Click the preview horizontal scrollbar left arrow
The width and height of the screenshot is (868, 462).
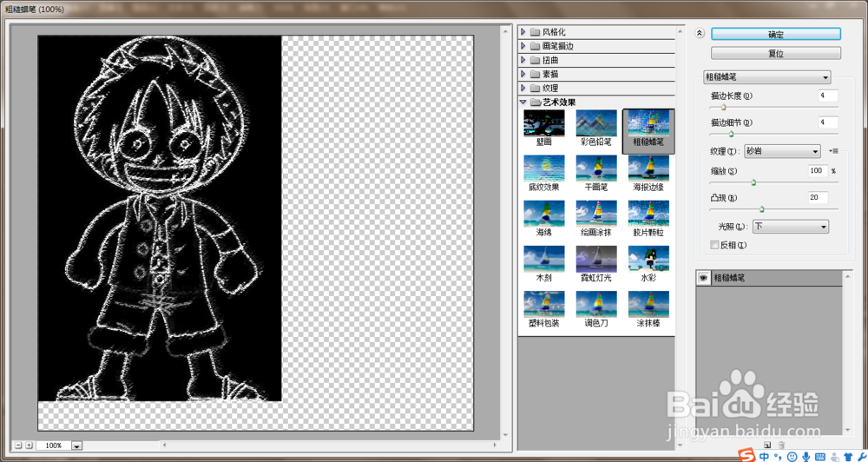point(164,445)
